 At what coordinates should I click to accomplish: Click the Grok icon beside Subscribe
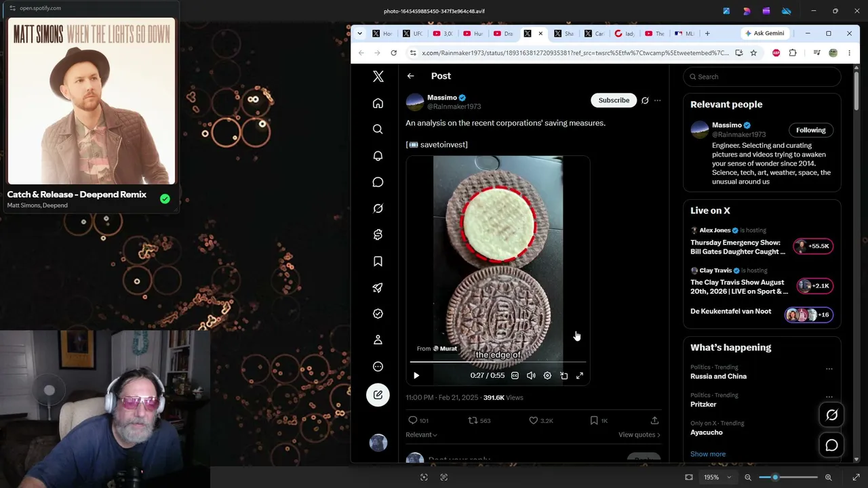tap(645, 100)
